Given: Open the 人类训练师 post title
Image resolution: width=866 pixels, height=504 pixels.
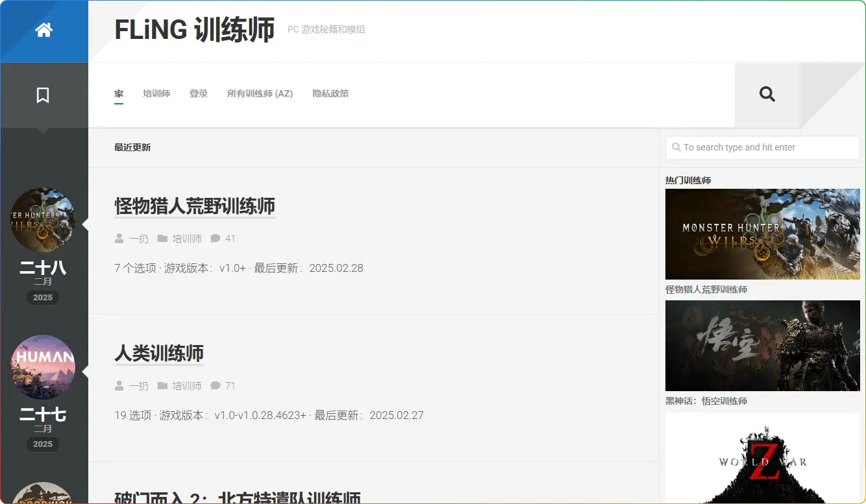Looking at the screenshot, I should [x=159, y=354].
